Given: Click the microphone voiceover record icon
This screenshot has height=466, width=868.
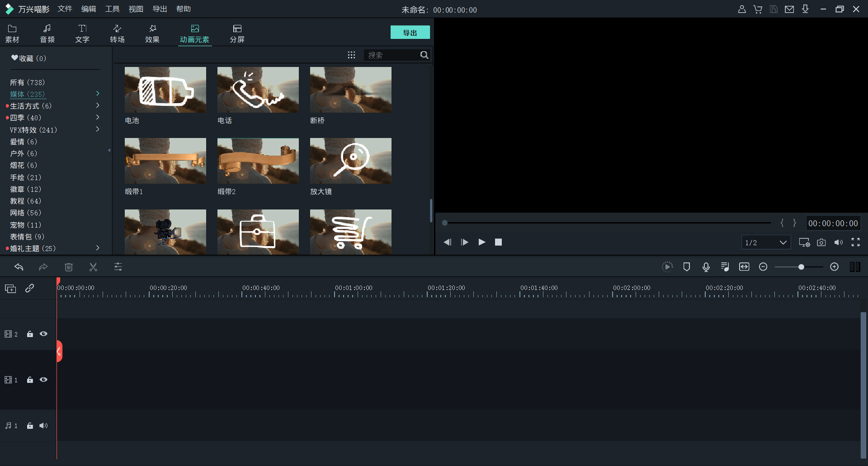Looking at the screenshot, I should click(x=706, y=267).
